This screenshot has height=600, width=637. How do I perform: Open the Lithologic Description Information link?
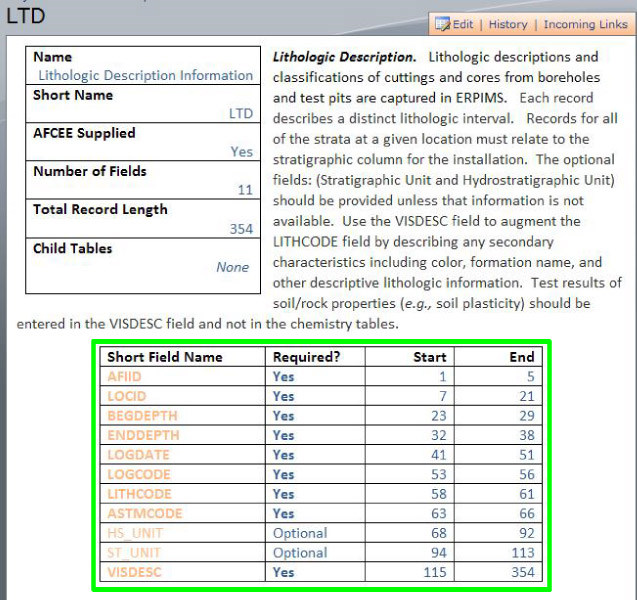145,75
